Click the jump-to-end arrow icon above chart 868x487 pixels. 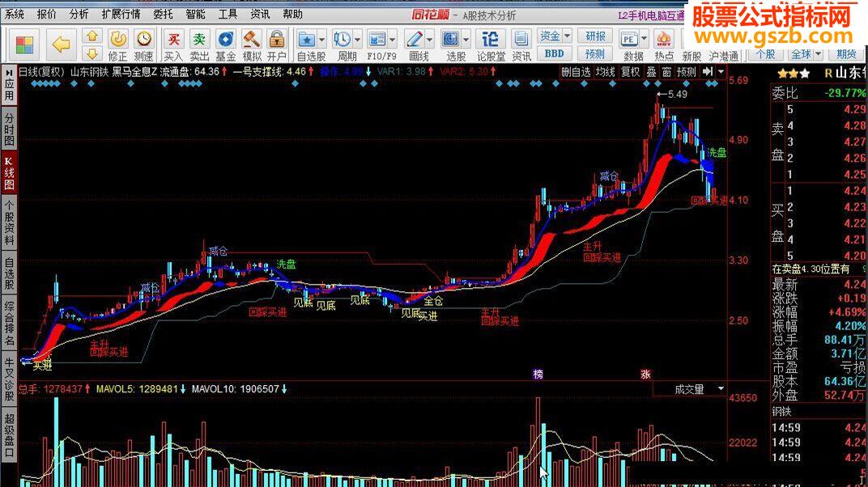tap(708, 72)
